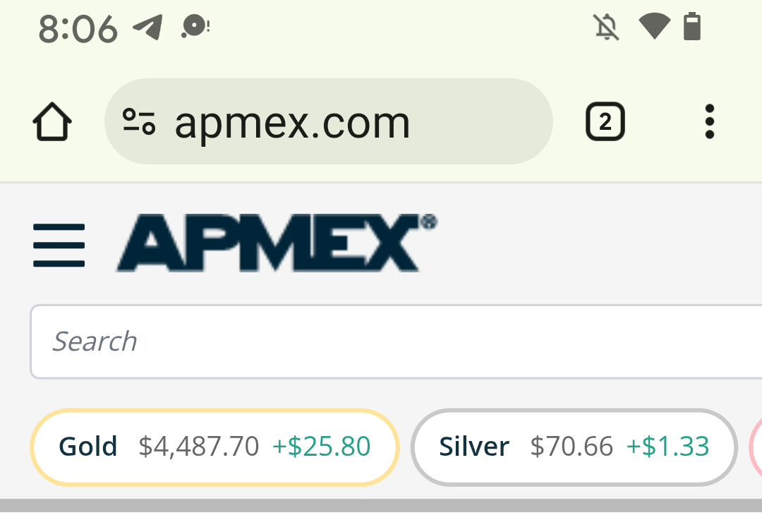
Task: Tap the Chrome home button
Action: pos(52,123)
